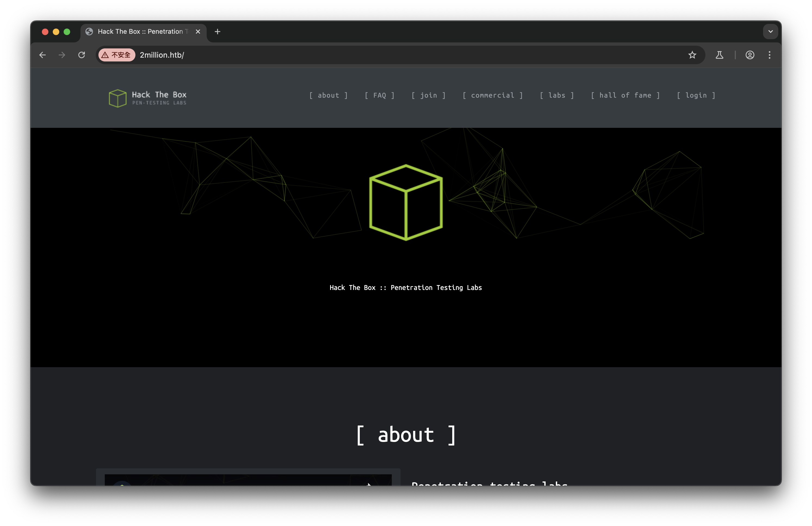Click the large about section heading

pyautogui.click(x=406, y=435)
